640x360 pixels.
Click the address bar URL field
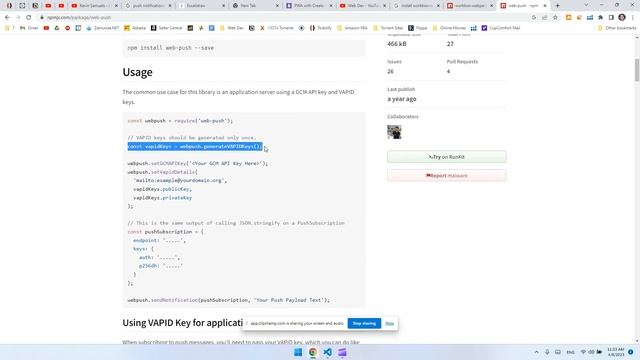click(x=286, y=18)
